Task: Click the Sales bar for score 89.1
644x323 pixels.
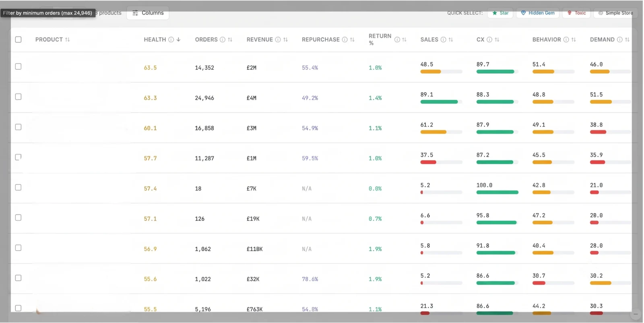Action: tap(441, 102)
